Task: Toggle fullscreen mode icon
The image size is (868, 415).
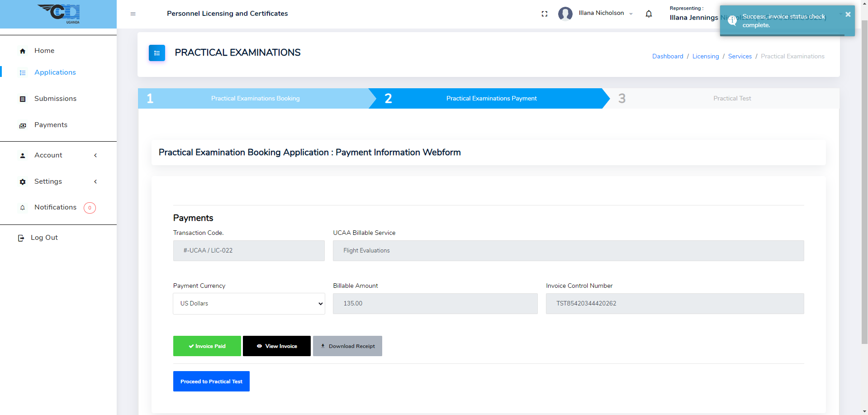Action: tap(545, 14)
